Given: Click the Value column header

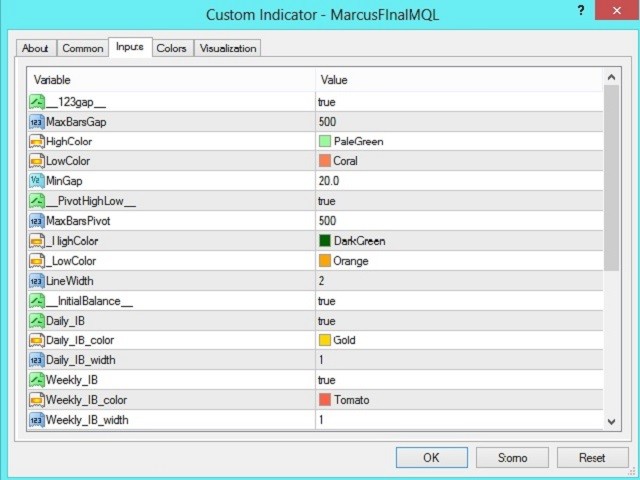Looking at the screenshot, I should (459, 80).
